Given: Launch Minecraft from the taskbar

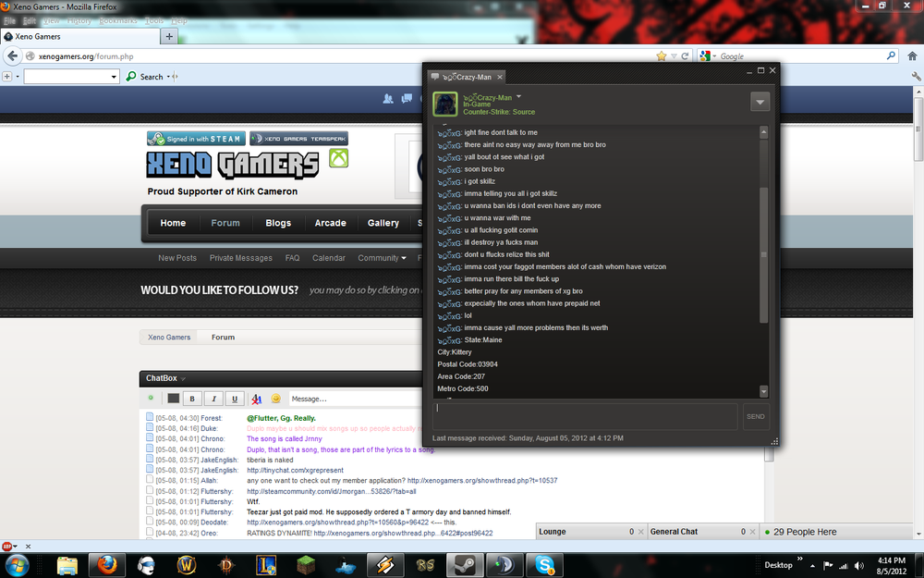Looking at the screenshot, I should (x=305, y=565).
